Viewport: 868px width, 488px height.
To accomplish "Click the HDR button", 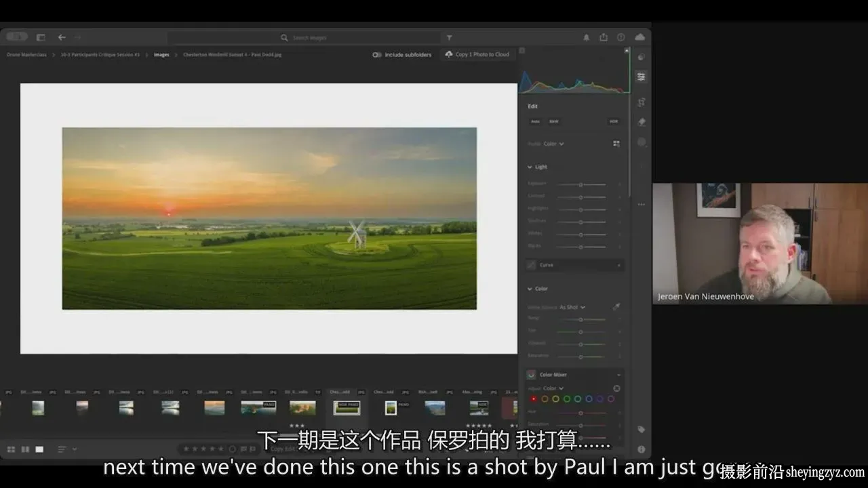I will (x=614, y=121).
